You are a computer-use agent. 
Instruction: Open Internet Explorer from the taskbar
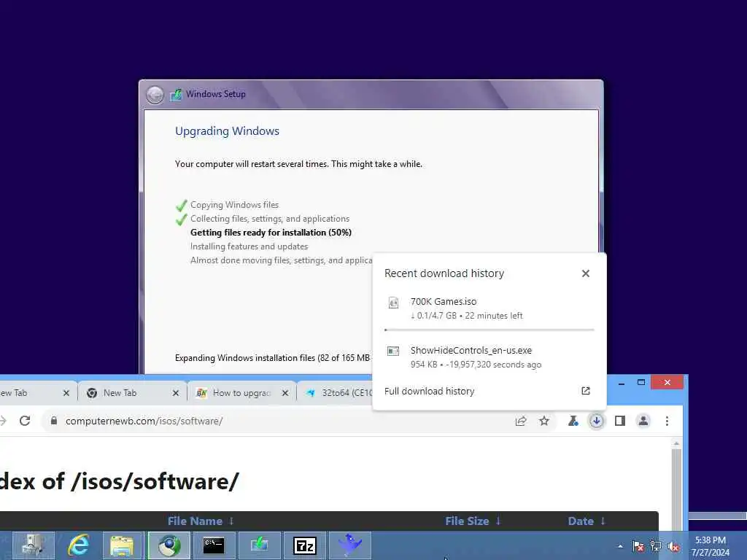[x=78, y=545]
